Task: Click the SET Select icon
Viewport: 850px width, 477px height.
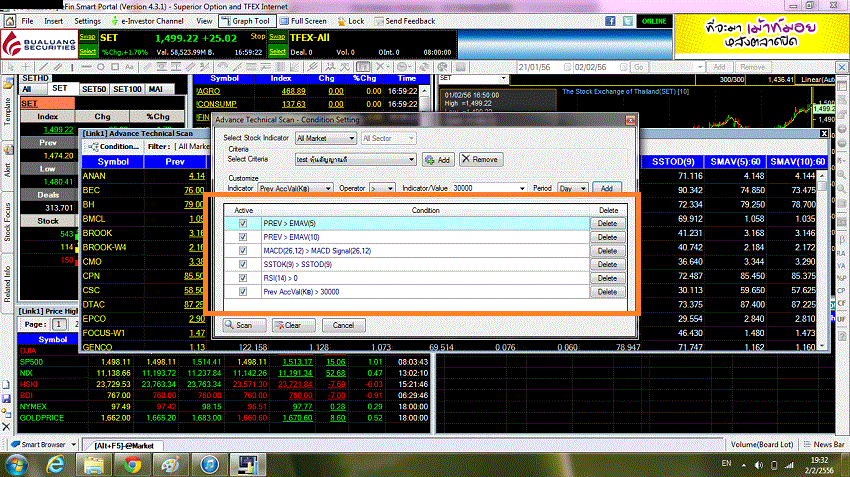Action: tap(87, 51)
